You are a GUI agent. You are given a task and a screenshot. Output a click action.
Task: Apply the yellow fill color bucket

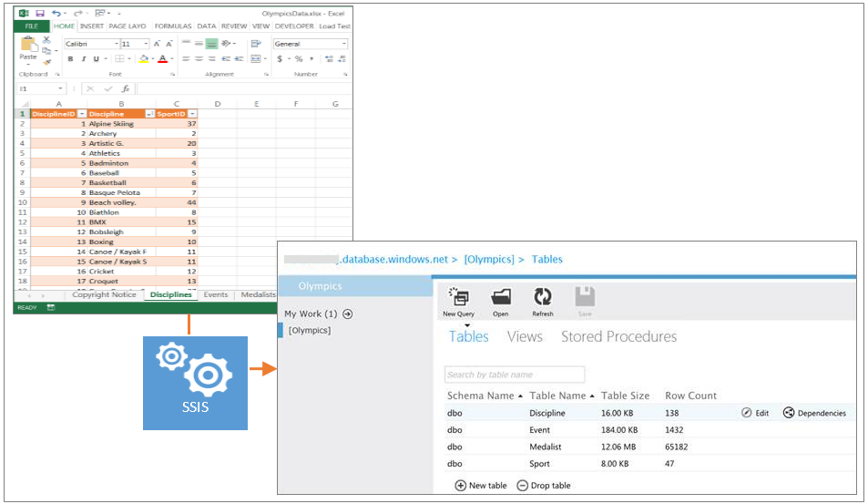144,58
